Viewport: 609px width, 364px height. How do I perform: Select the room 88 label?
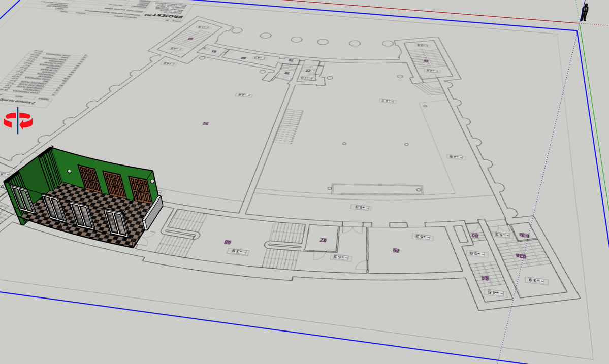pyautogui.click(x=228, y=242)
